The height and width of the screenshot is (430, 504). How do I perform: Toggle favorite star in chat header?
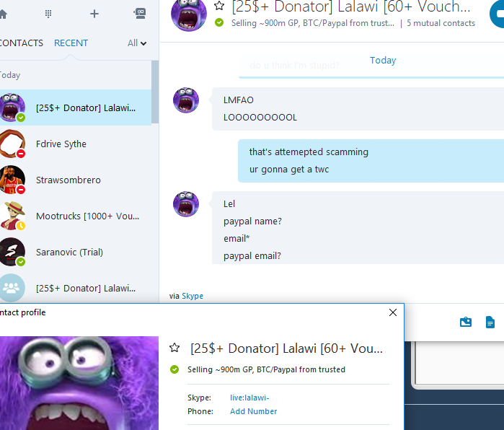[219, 5]
